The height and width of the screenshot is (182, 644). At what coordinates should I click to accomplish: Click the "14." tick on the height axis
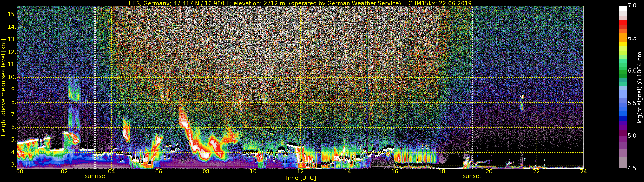click(12, 27)
